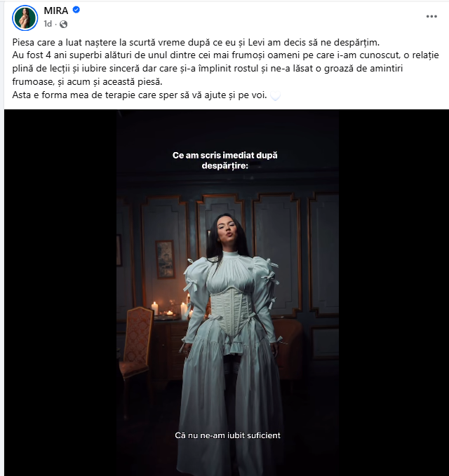Click the white heart emoji in the post

click(275, 96)
